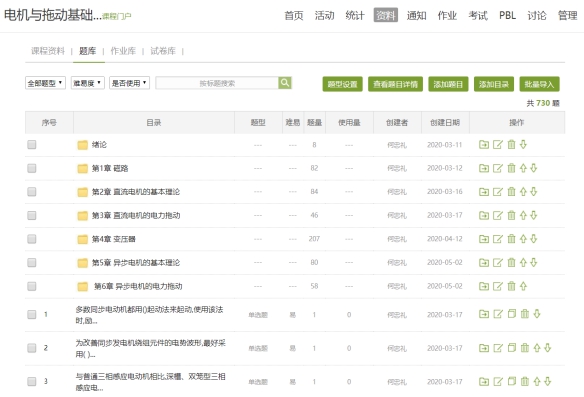Open the 是否使用 dropdown

coord(130,83)
